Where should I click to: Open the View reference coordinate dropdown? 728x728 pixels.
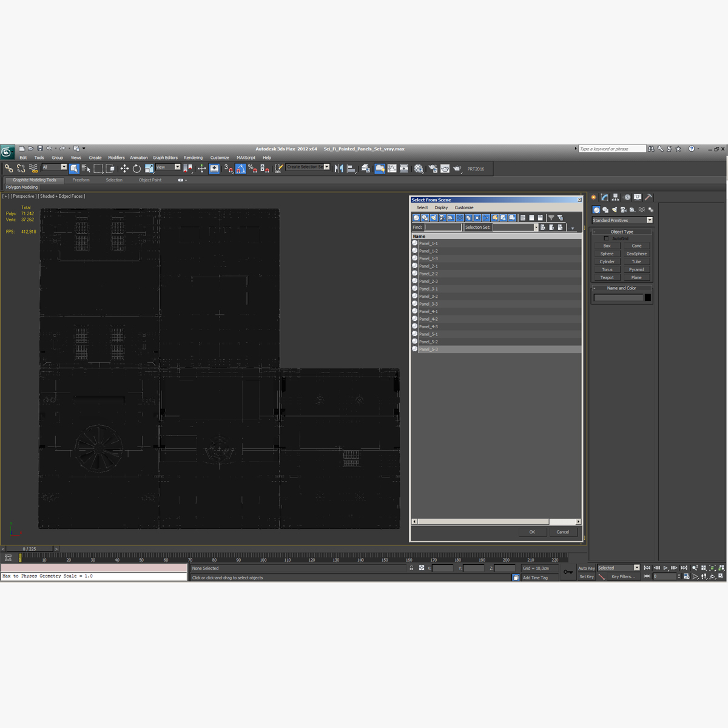click(x=168, y=167)
